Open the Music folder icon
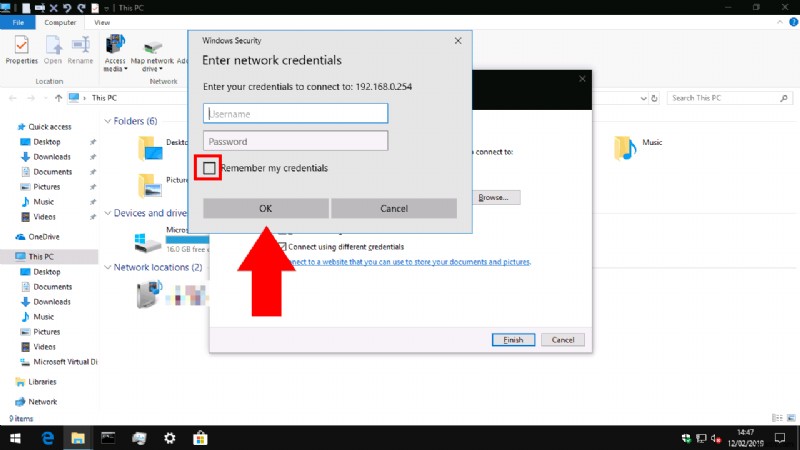The height and width of the screenshot is (450, 800). [x=625, y=147]
